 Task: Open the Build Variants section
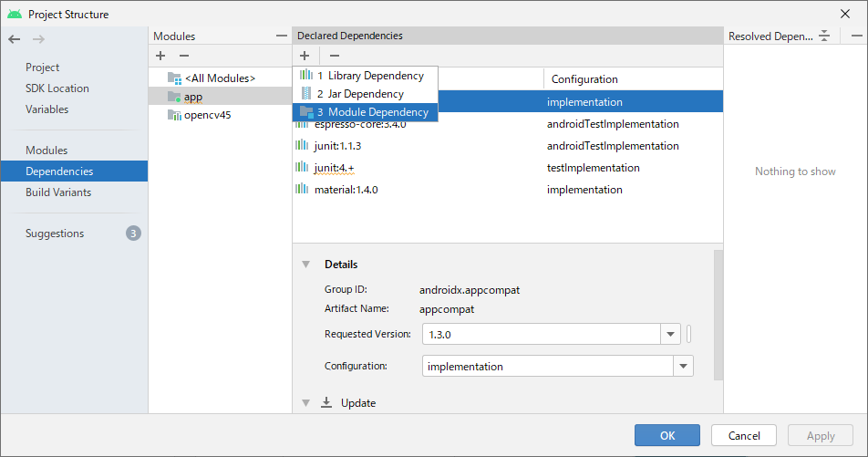click(x=58, y=192)
